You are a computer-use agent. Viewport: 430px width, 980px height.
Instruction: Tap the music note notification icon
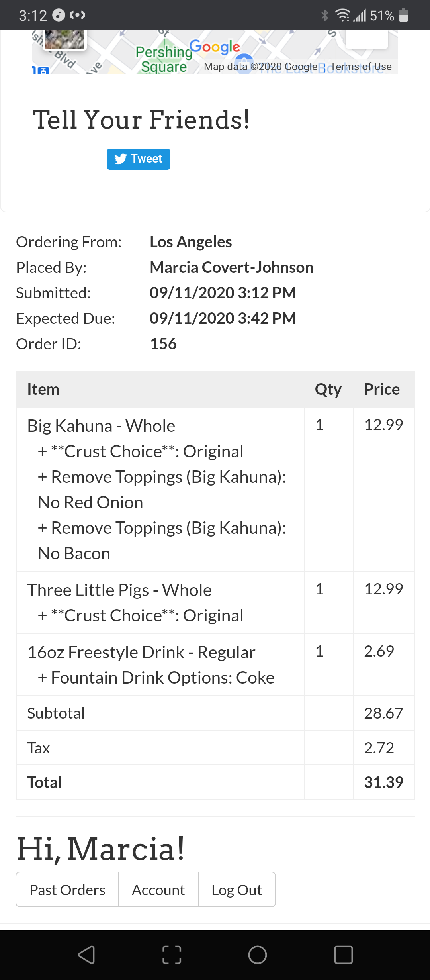59,15
